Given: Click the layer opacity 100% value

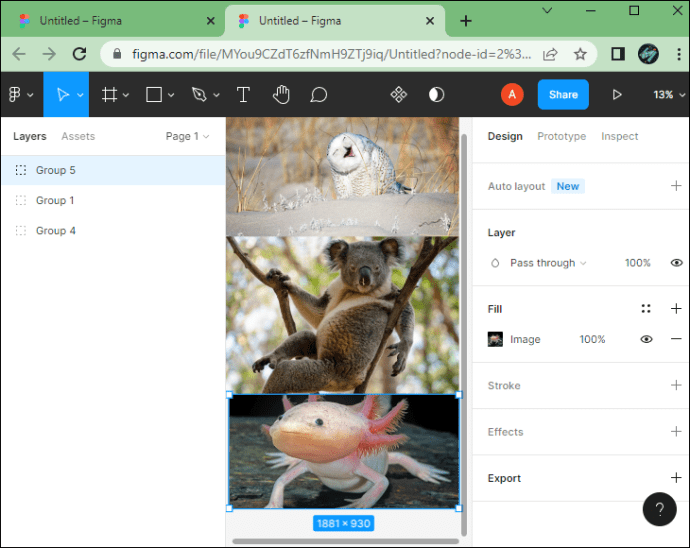Looking at the screenshot, I should (x=637, y=263).
